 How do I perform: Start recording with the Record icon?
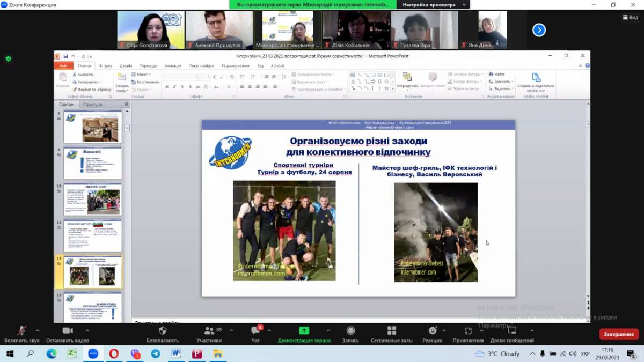pos(350,331)
